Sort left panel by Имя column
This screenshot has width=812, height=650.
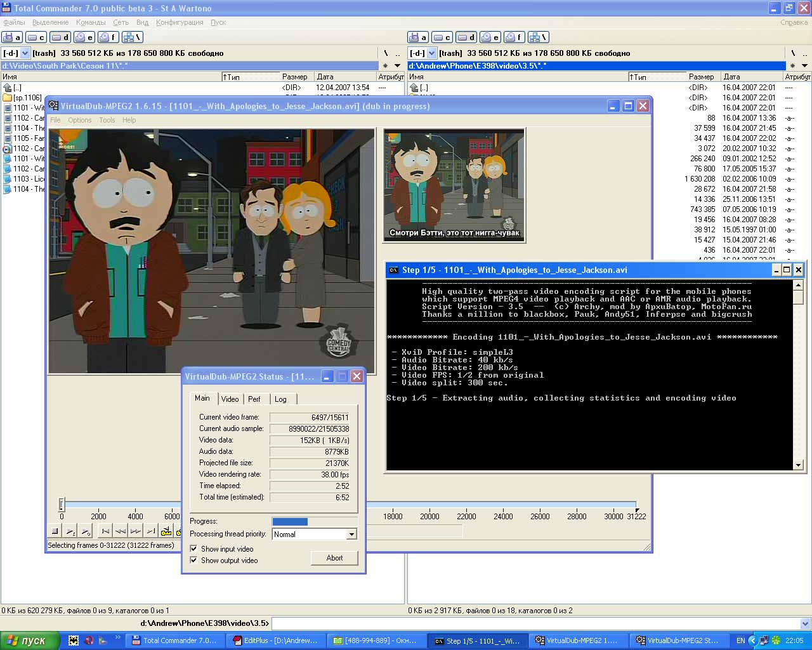[110, 77]
